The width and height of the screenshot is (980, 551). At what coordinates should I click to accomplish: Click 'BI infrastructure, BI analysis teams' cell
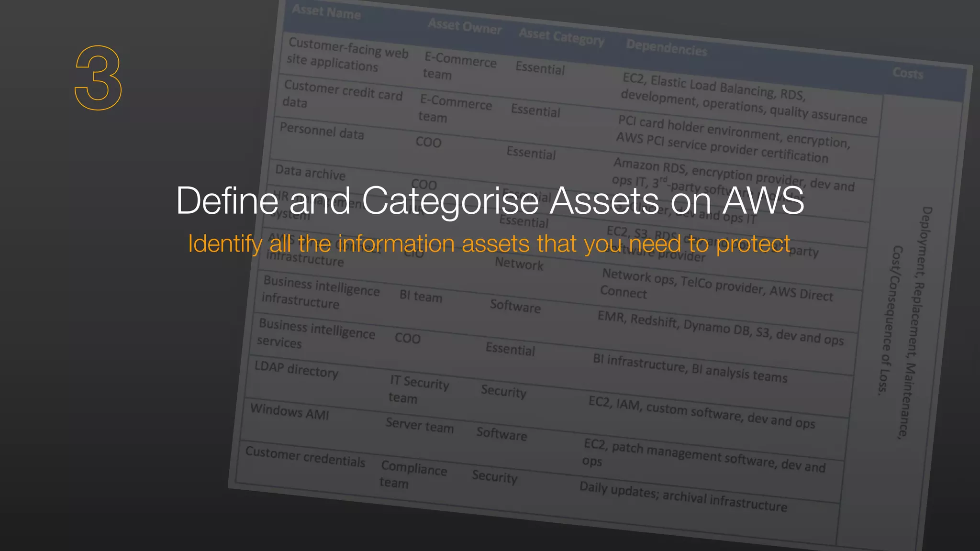tap(690, 368)
